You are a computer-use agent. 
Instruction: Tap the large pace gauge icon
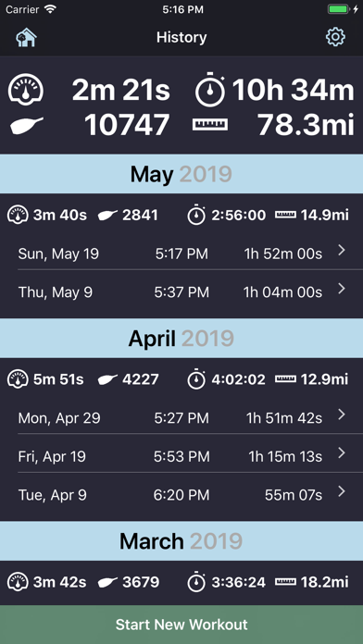coord(26,89)
